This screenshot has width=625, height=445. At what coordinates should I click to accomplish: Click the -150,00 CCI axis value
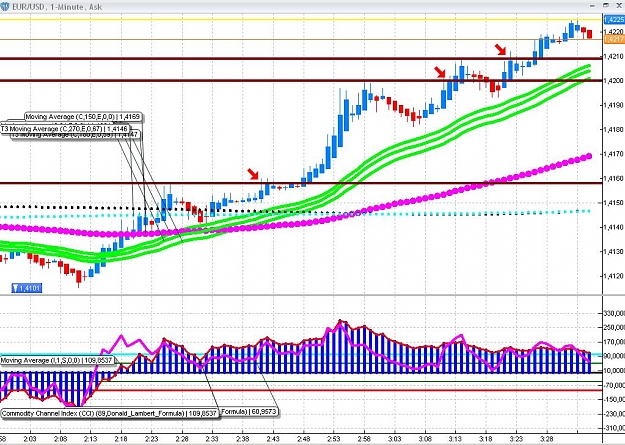(x=614, y=400)
